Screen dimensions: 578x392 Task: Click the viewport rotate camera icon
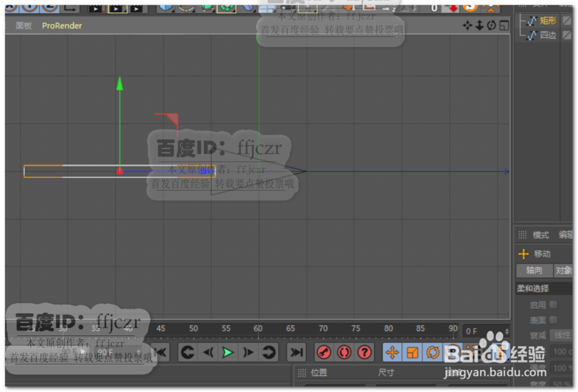(x=491, y=25)
